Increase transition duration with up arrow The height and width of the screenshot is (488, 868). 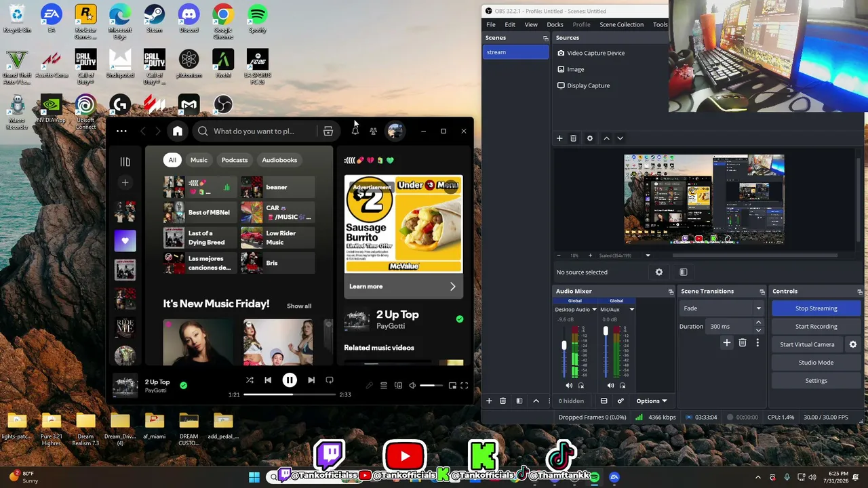point(758,323)
